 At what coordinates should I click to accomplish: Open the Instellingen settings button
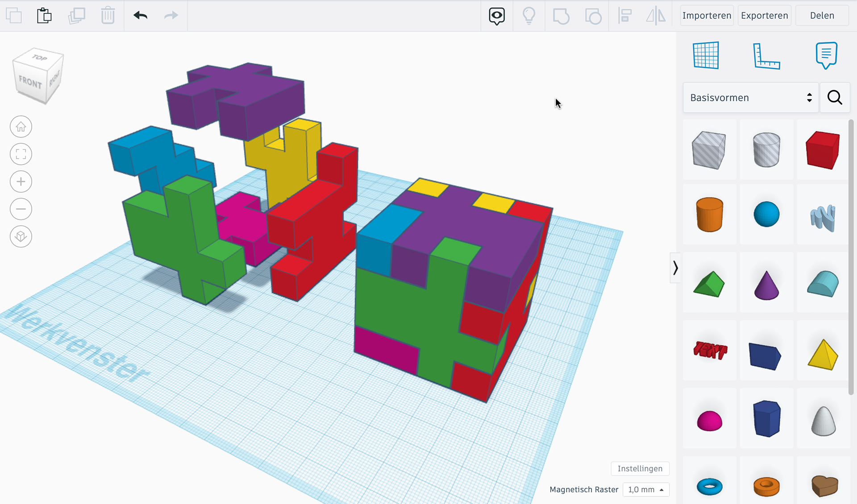(640, 468)
